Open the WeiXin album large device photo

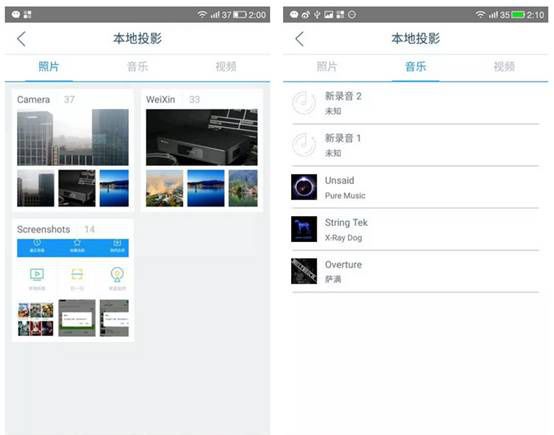click(x=202, y=137)
